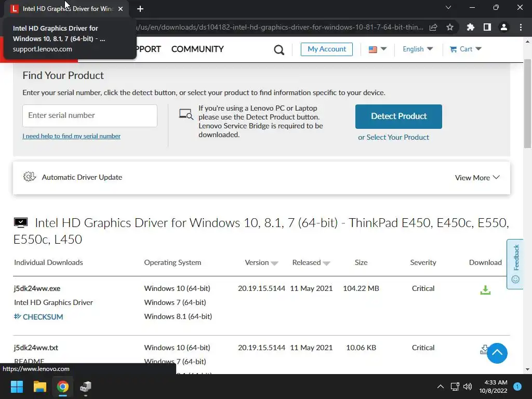532x399 pixels.
Task: Open the Feedback side tab
Action: tap(515, 264)
